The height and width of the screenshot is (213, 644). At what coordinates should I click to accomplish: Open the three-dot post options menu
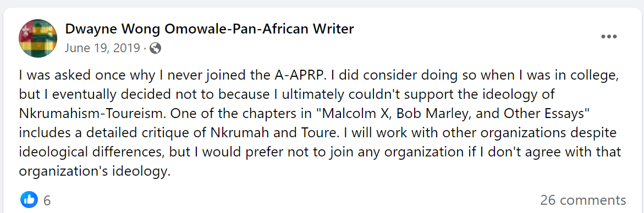[609, 36]
